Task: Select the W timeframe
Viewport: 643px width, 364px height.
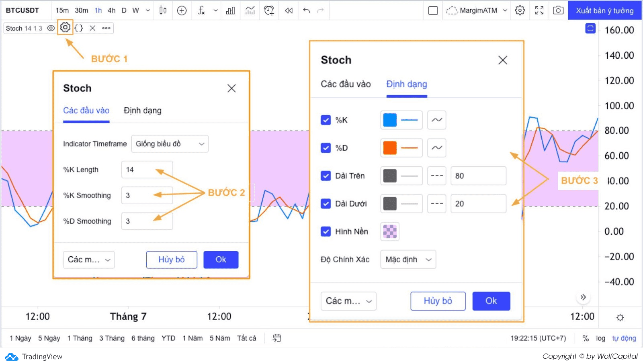Action: [x=136, y=10]
